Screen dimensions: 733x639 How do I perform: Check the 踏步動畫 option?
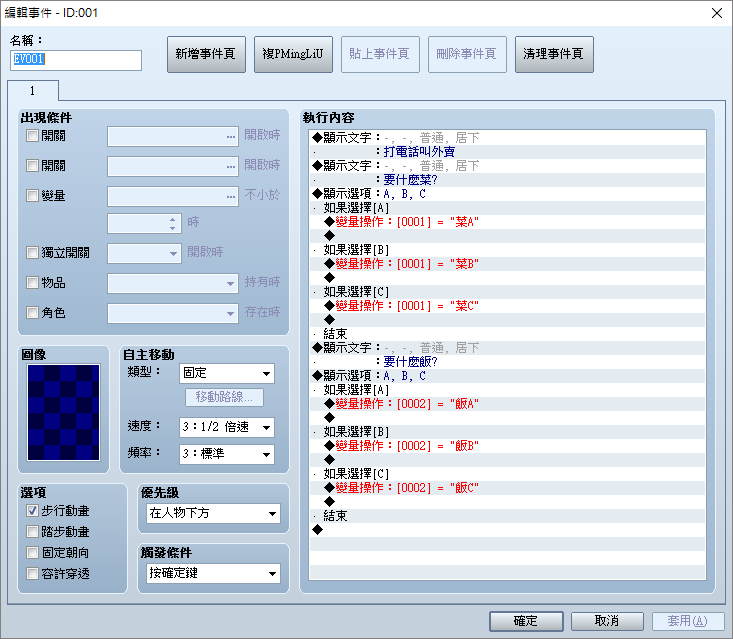32,532
